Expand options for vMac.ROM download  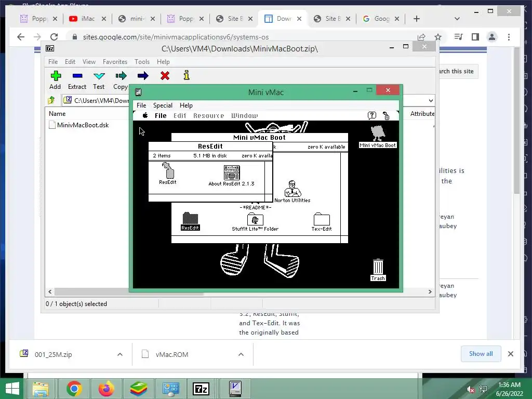click(x=241, y=354)
